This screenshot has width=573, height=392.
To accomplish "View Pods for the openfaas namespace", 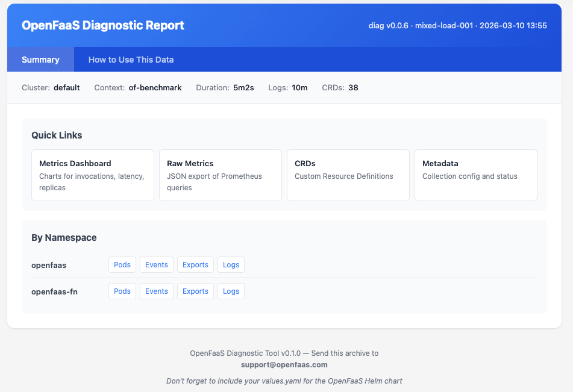I will (x=122, y=264).
